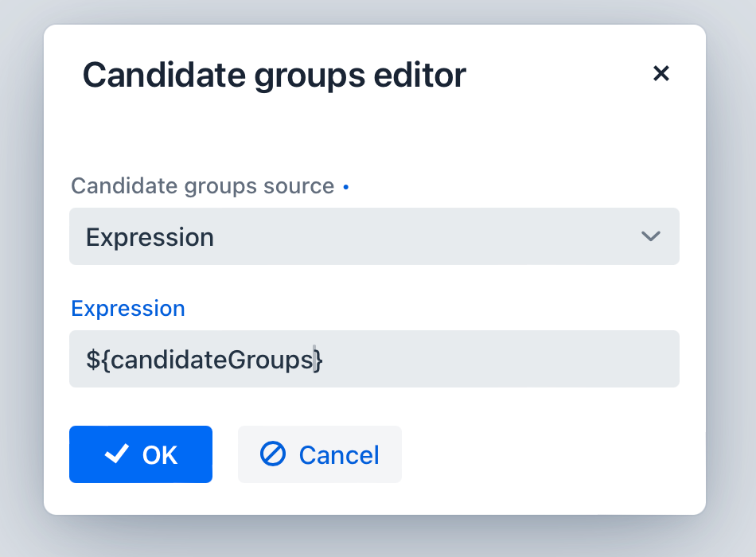Click the Candidate groups editor title

pyautogui.click(x=274, y=74)
